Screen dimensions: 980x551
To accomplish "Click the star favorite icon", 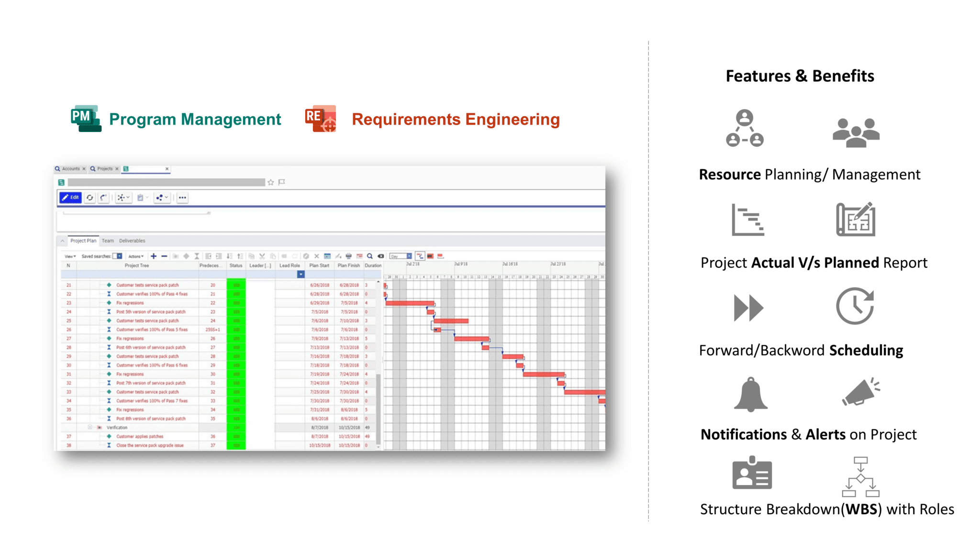I will click(271, 182).
